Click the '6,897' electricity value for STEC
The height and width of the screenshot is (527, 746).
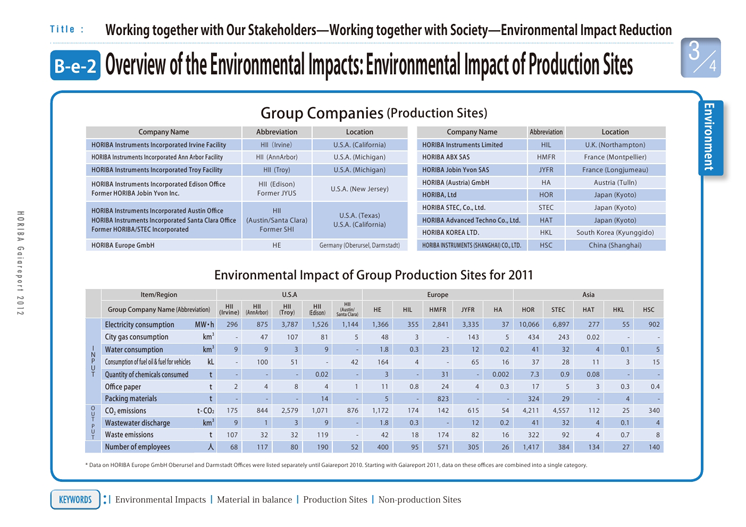(x=560, y=324)
